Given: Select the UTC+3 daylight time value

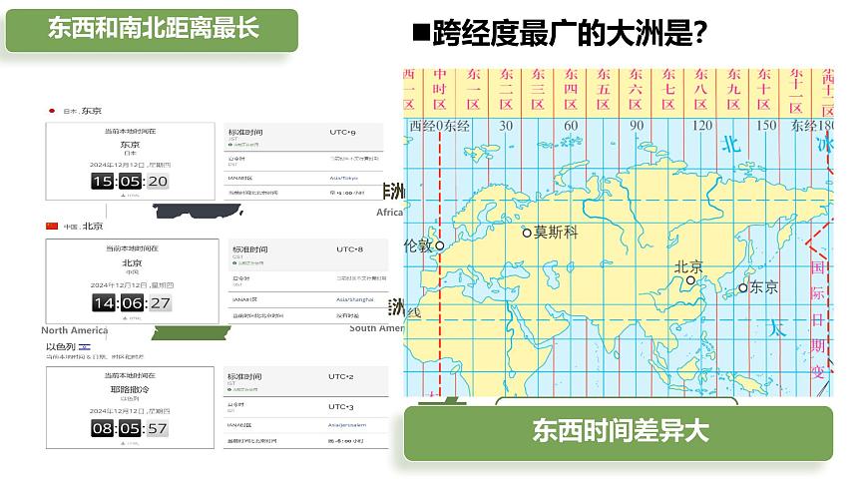Looking at the screenshot, I should 341,407.
